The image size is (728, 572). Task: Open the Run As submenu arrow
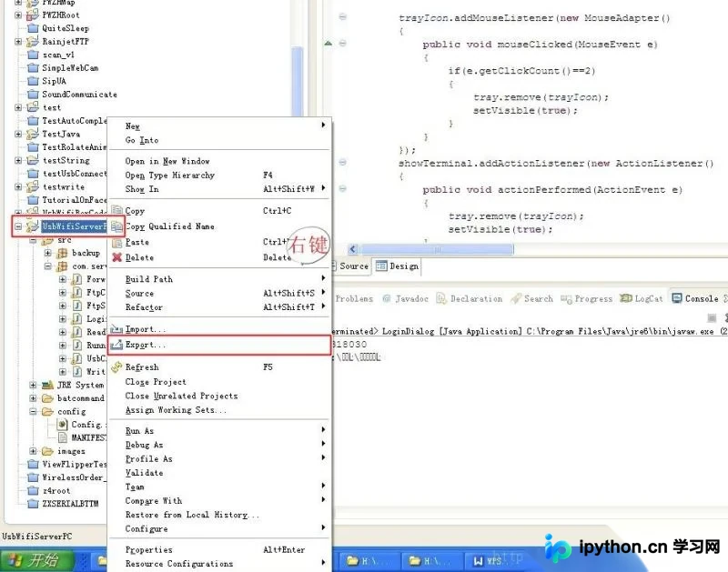click(323, 429)
